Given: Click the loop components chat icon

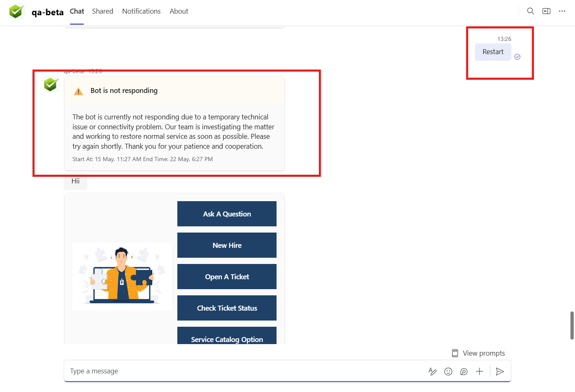Looking at the screenshot, I should pyautogui.click(x=464, y=371).
